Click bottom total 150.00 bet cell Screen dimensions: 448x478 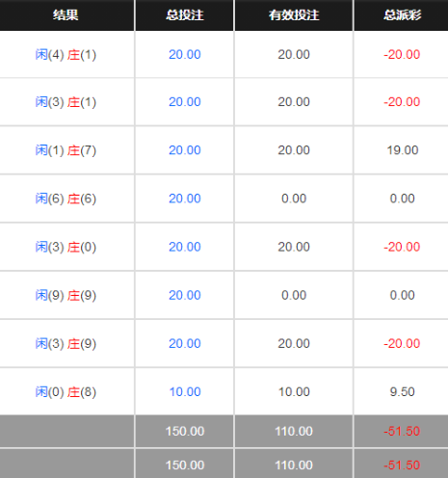coord(185,465)
